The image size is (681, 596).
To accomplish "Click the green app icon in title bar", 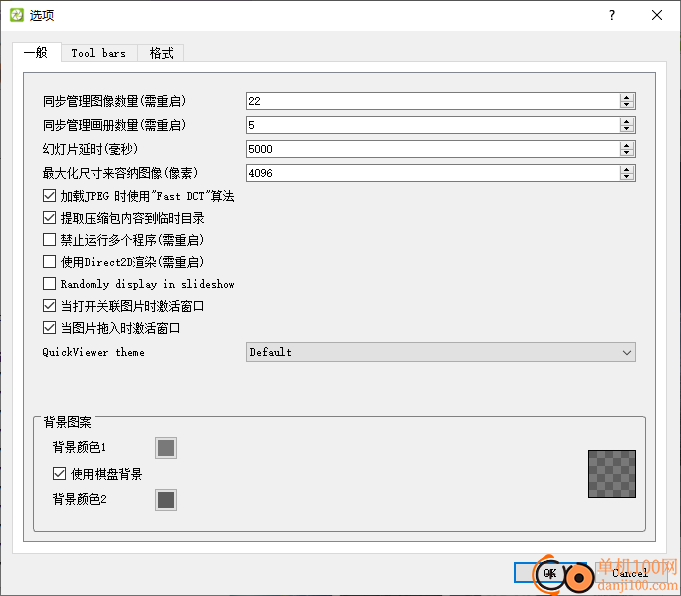I will coord(17,15).
